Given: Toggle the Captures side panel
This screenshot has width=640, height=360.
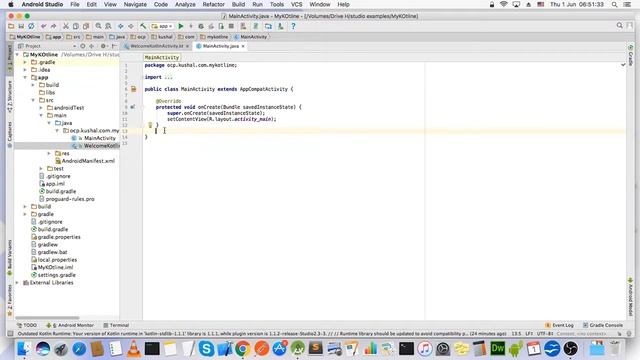Looking at the screenshot, I should (x=10, y=134).
